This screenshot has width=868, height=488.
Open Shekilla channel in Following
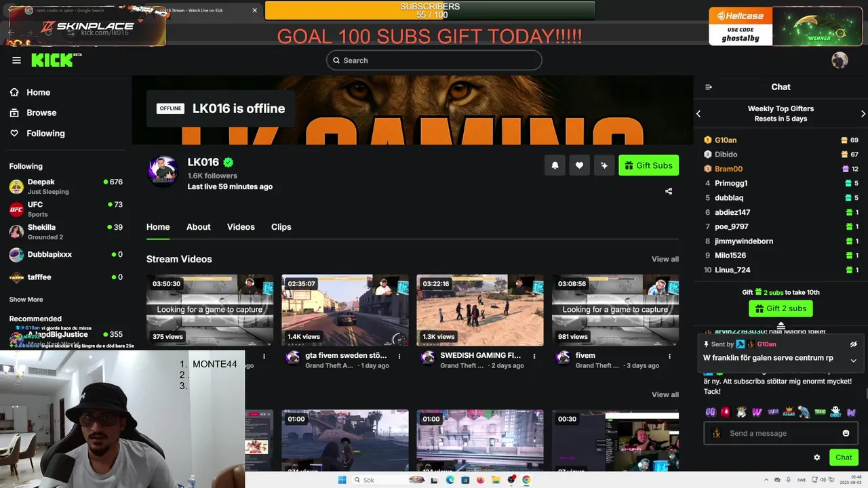pos(66,232)
